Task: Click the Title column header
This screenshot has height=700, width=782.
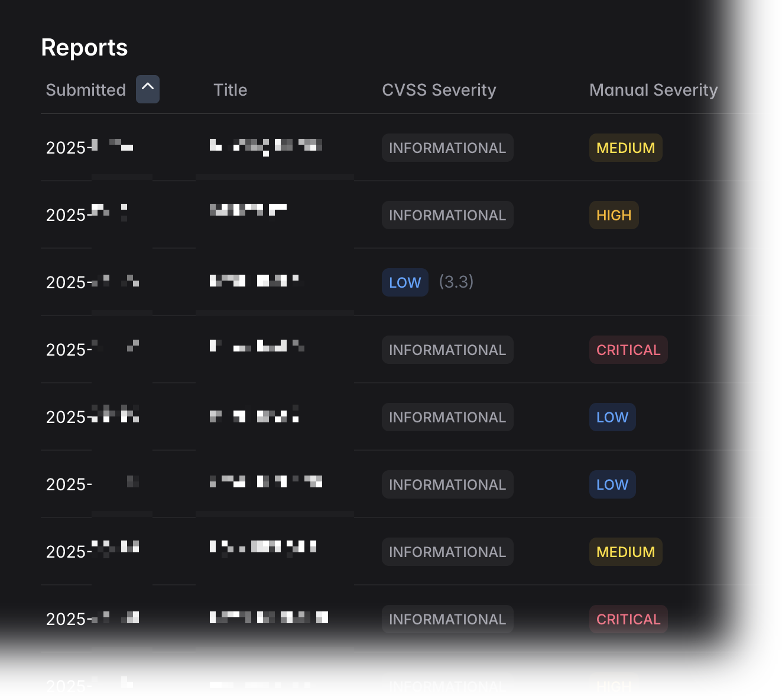Action: click(x=230, y=90)
